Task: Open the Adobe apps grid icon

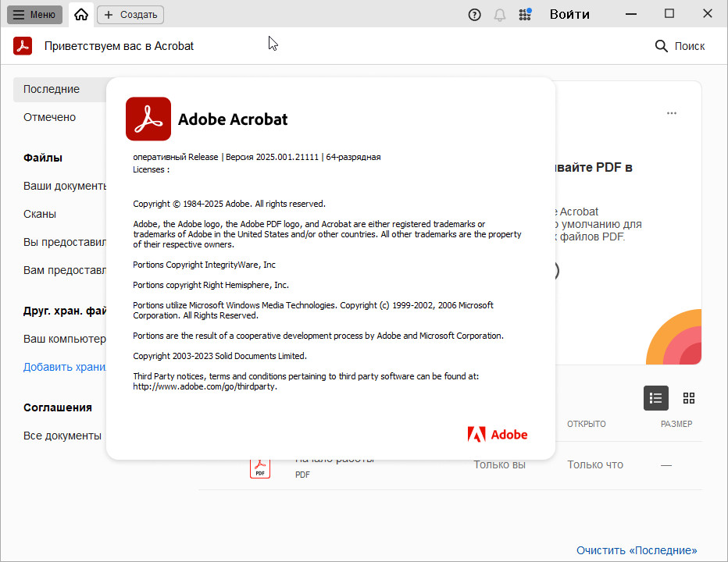Action: pos(525,14)
